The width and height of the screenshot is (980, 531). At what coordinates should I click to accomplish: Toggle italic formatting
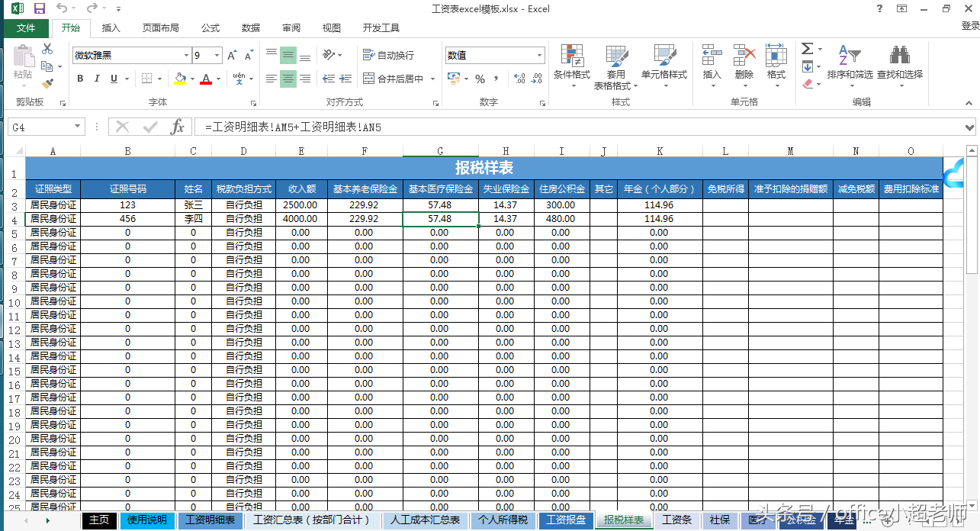[x=97, y=79]
